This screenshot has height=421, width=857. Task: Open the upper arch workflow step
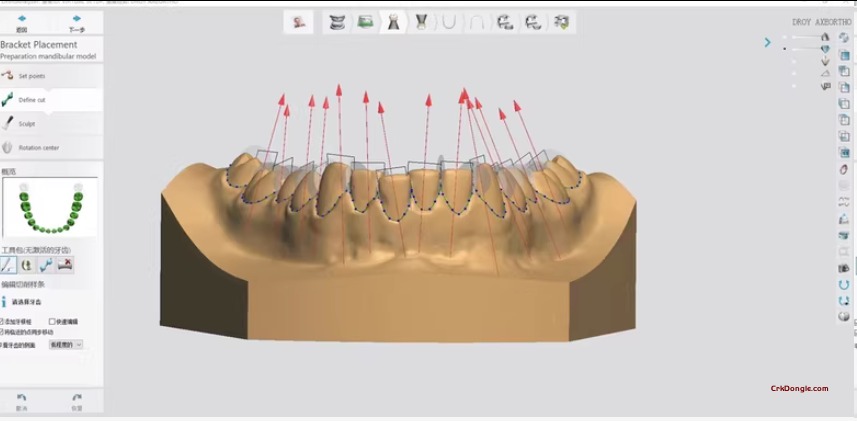[x=477, y=22]
